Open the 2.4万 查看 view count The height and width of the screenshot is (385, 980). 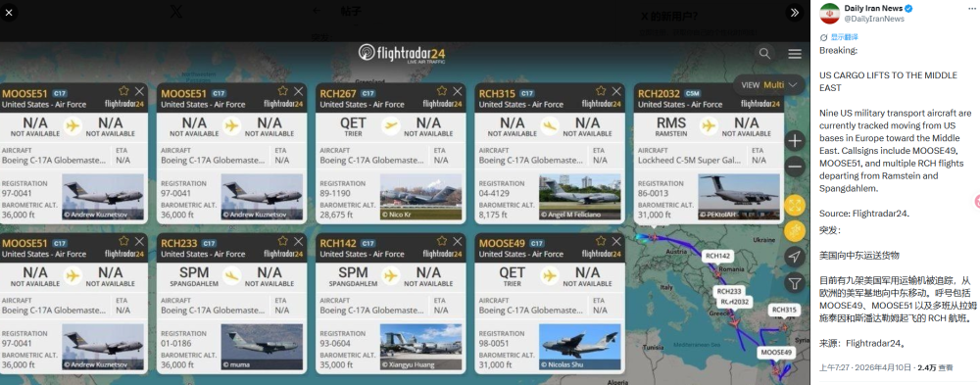click(935, 367)
